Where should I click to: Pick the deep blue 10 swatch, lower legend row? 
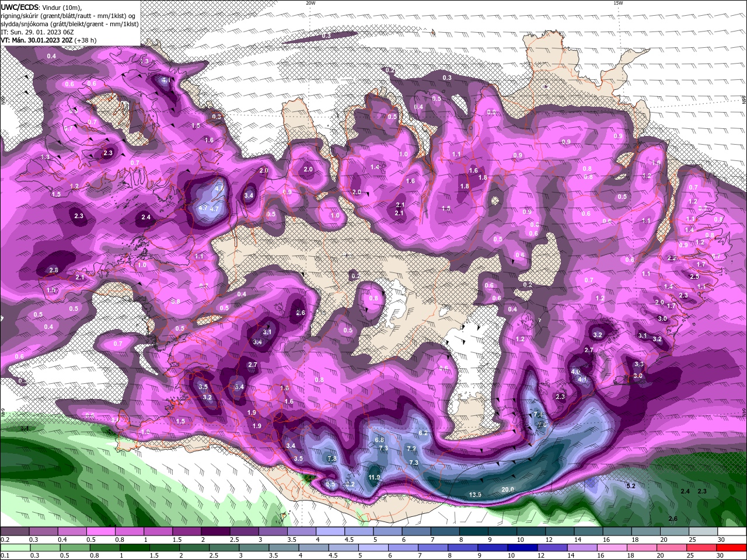[523, 548]
